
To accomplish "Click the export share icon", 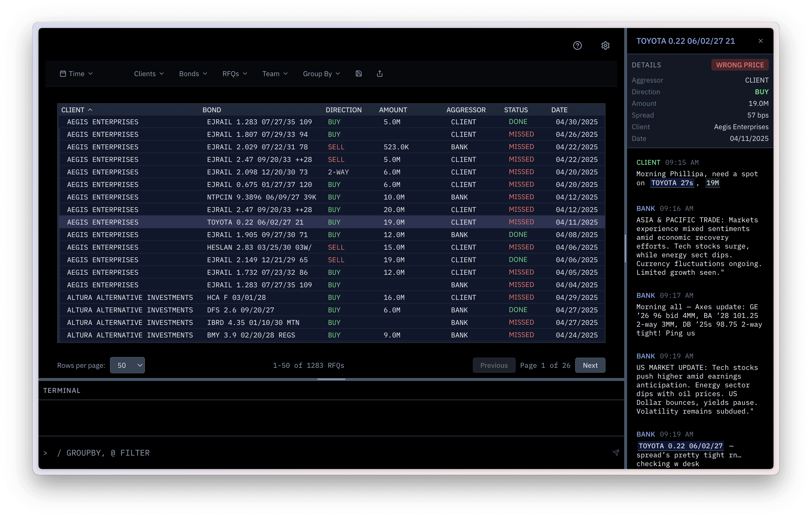I will 380,73.
